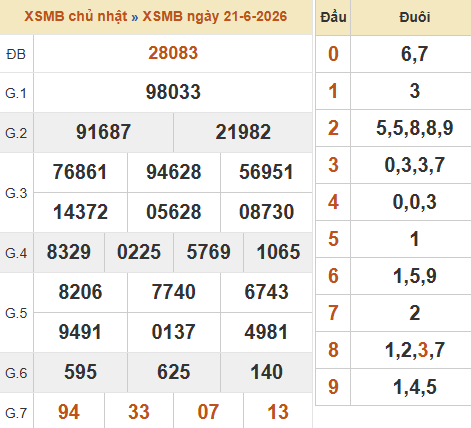Select tail values 0,3,3,7

point(415,165)
